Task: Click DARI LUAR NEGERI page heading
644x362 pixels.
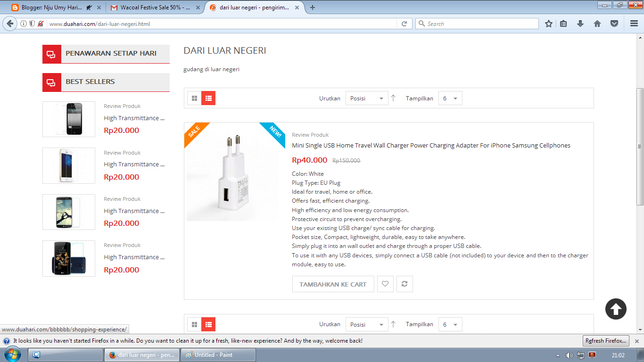Action: [x=225, y=50]
